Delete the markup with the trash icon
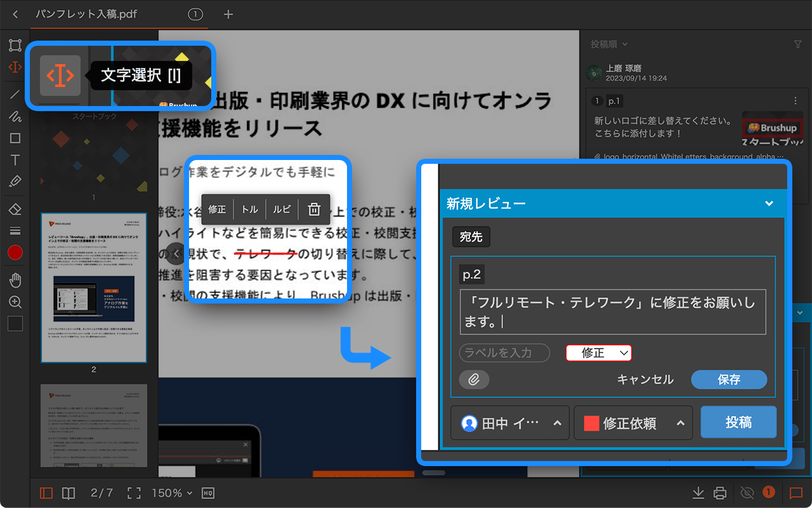 (314, 209)
